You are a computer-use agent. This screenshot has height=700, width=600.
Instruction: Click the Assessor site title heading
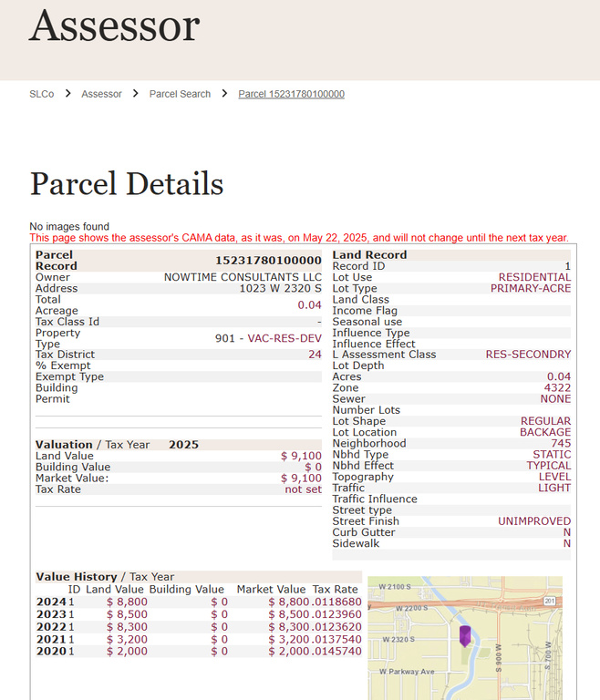(x=114, y=26)
